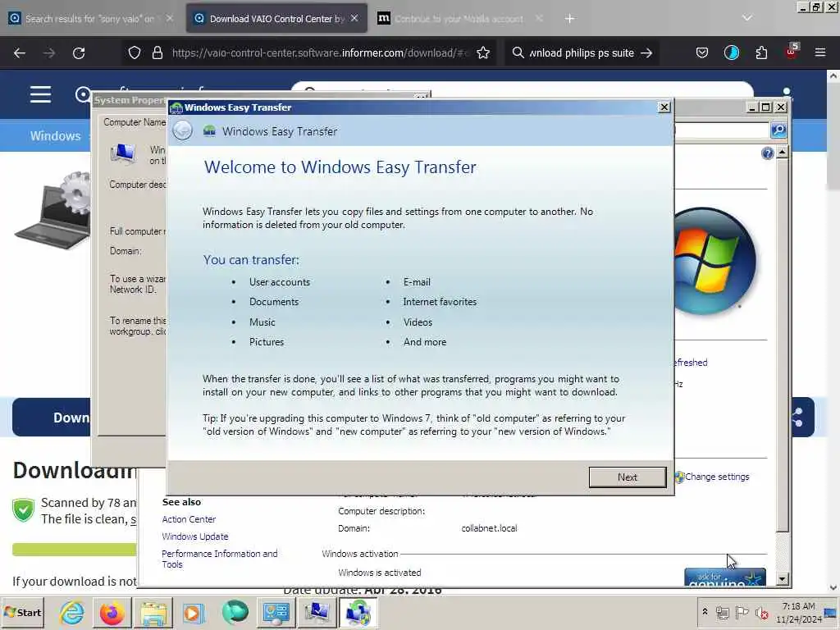840x630 pixels.
Task: Click System Properties taskbar icon
Action: pyautogui.click(x=317, y=613)
